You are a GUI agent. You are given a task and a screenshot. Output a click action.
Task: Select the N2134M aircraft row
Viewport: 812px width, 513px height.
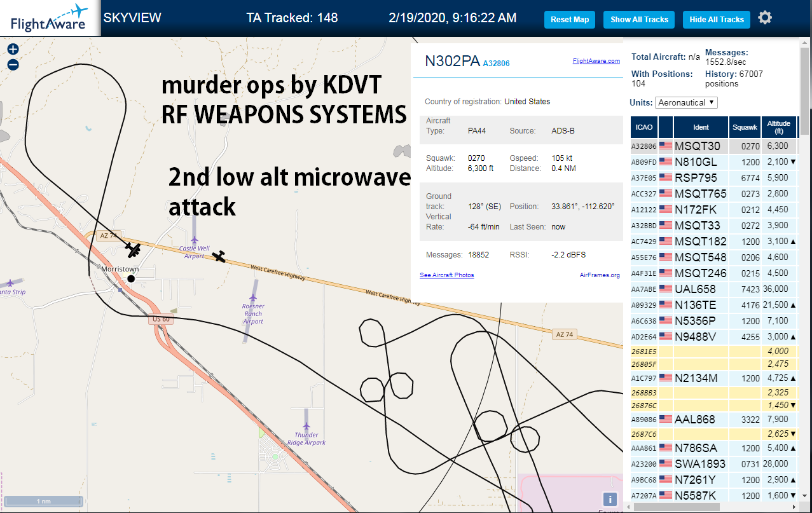point(713,379)
